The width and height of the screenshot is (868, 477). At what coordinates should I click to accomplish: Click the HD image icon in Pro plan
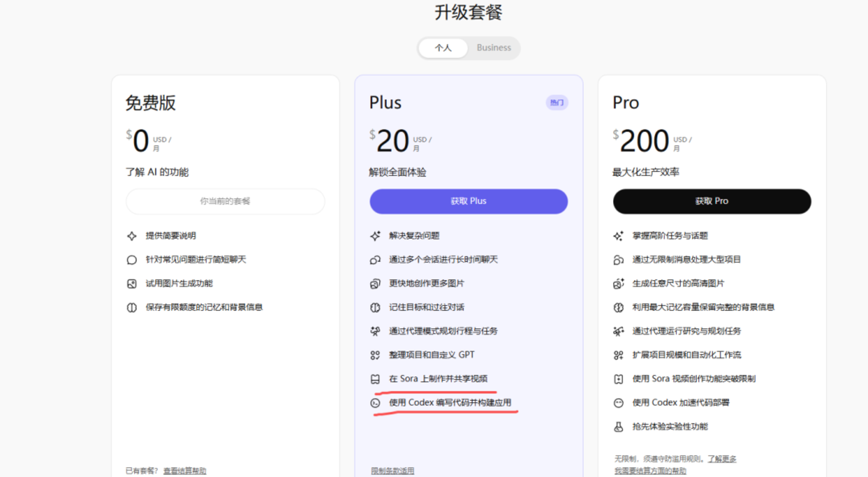618,283
